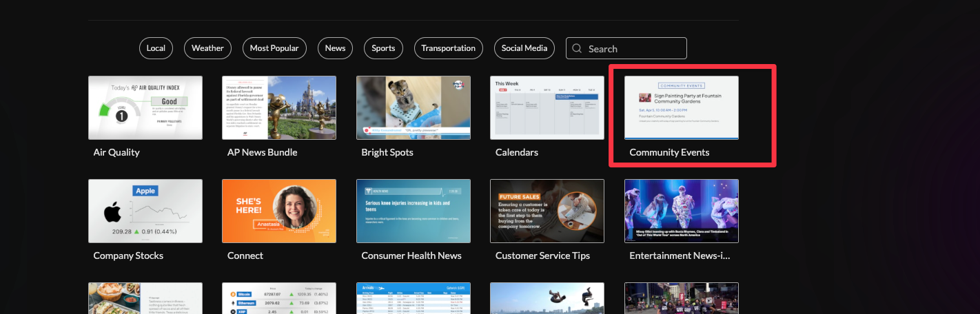Open the highlighted Community Events card

pos(681,107)
